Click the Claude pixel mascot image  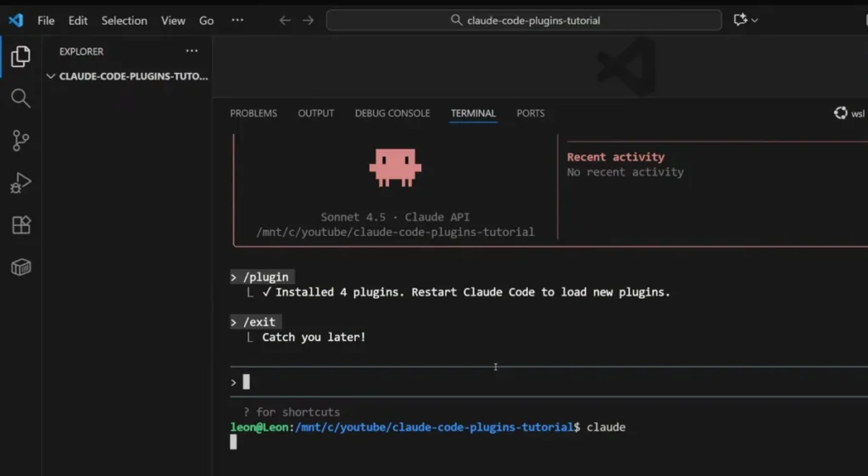(x=395, y=167)
